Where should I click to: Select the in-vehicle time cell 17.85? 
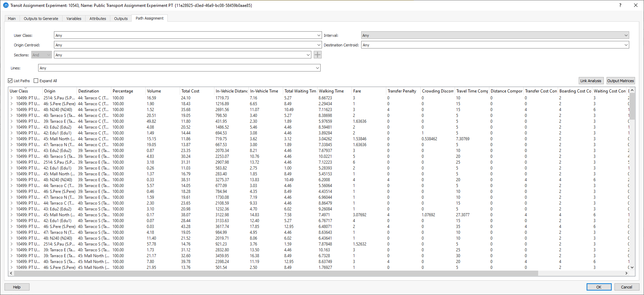pos(255,227)
